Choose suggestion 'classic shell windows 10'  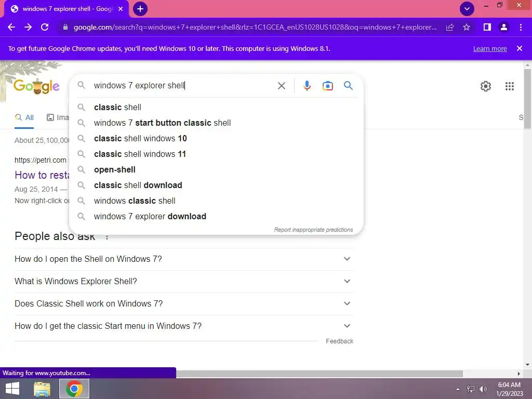pos(216,138)
